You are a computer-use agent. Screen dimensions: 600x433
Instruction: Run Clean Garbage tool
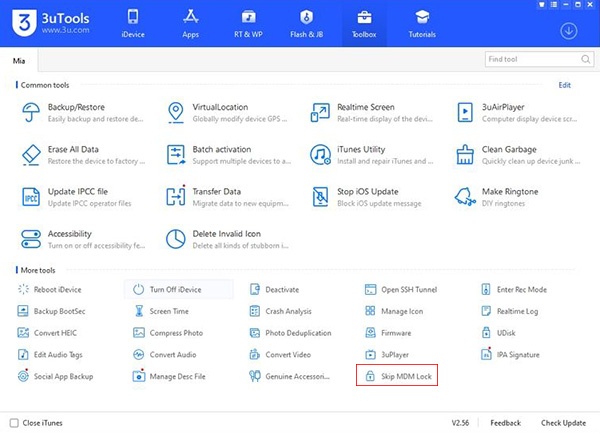[517, 155]
